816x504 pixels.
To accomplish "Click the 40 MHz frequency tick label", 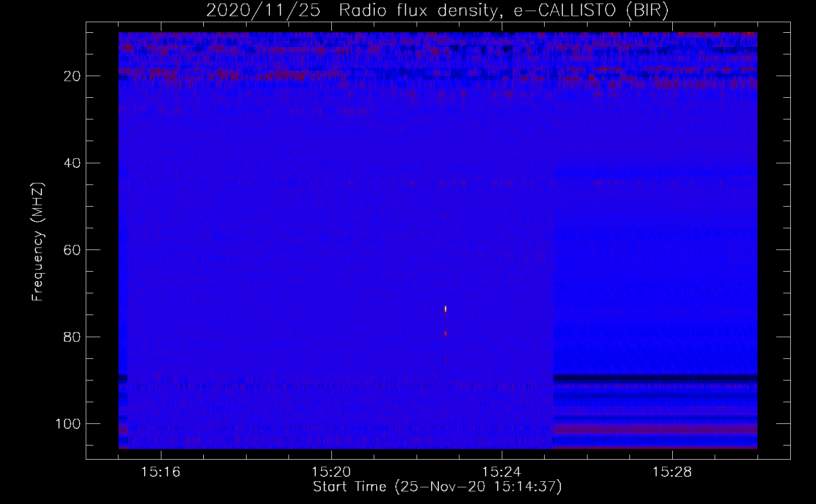I will (x=73, y=163).
